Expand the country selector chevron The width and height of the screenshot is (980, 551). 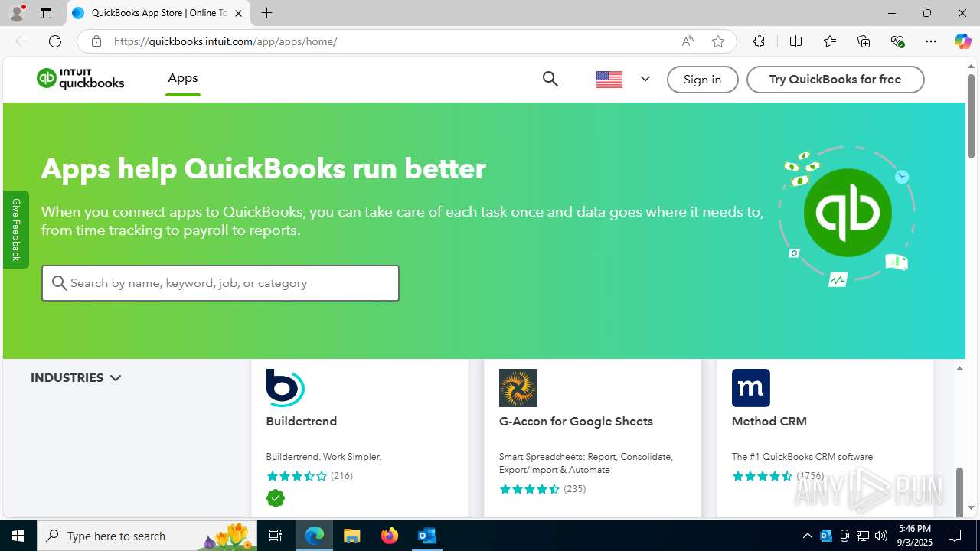pos(645,79)
